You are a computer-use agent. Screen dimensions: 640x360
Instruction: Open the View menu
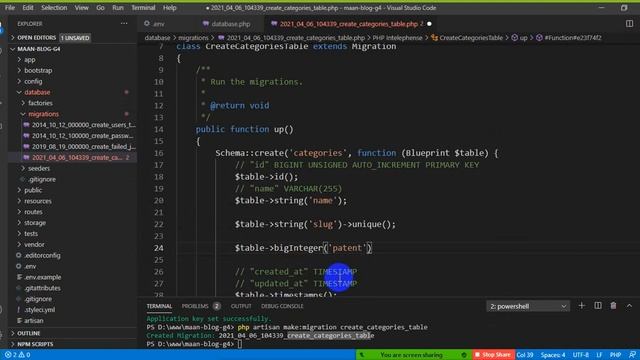click(81, 8)
